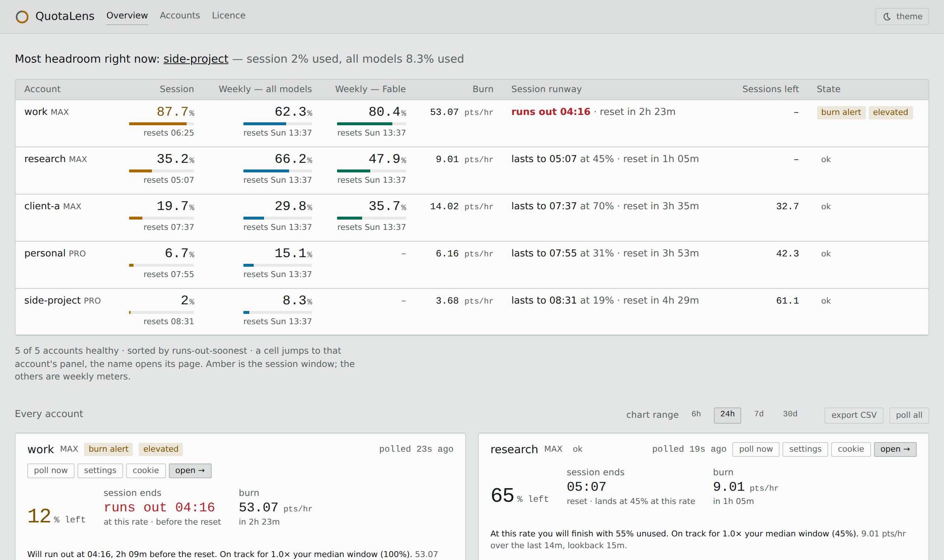Choose the 30d chart range

click(790, 414)
